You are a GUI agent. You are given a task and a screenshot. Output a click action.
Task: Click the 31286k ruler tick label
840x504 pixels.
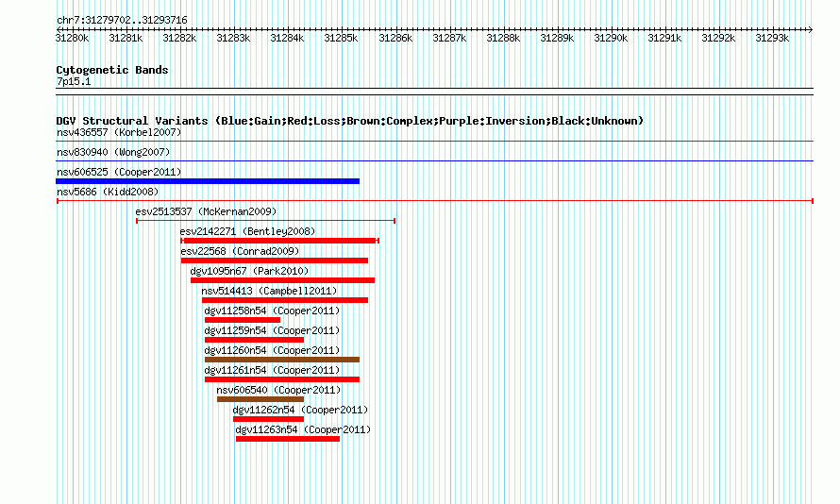(x=395, y=38)
